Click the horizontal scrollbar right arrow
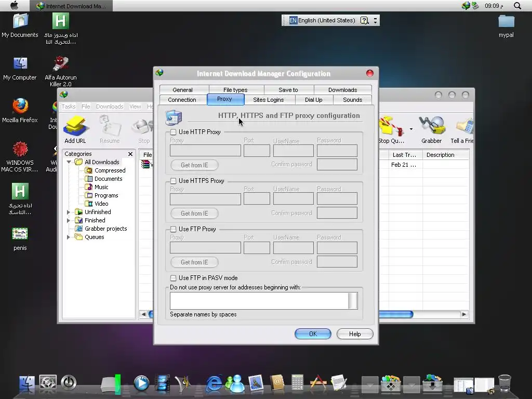The image size is (532, 399). click(464, 314)
